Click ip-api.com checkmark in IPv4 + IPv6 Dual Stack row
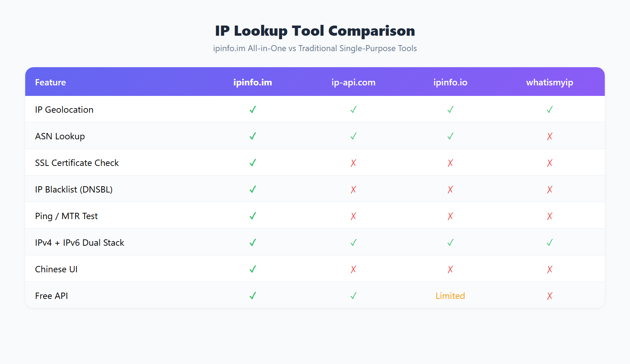630x364 pixels. [353, 243]
